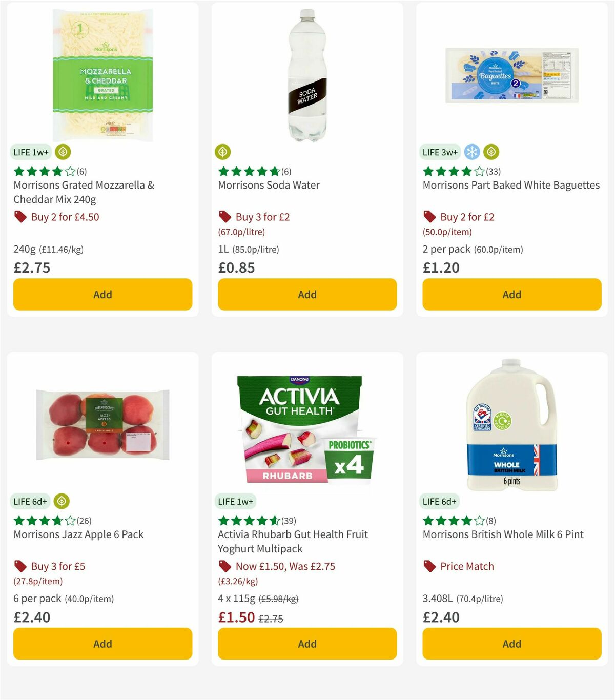
Task: Click the Activia Rhubarb Gut Health product title
Action: click(x=292, y=541)
